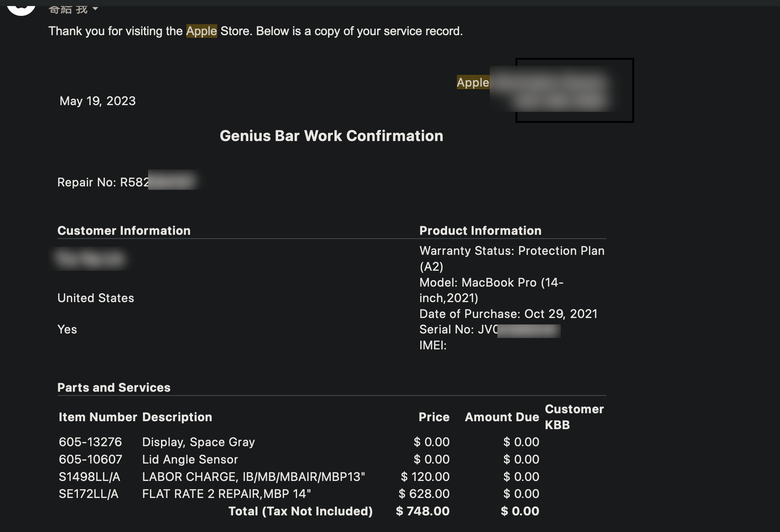Click the "Parts and Services" heading
780x532 pixels.
tap(114, 387)
